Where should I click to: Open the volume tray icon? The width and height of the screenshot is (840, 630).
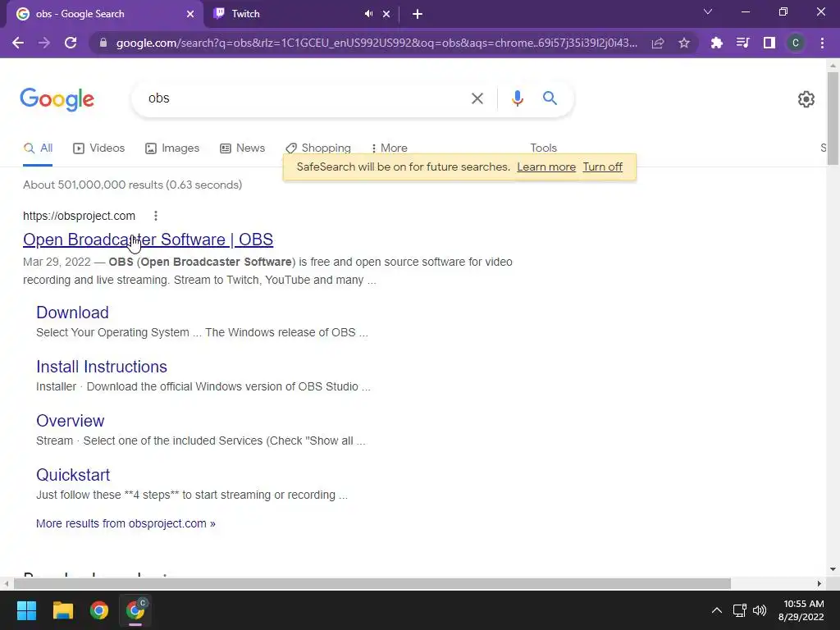coord(760,610)
